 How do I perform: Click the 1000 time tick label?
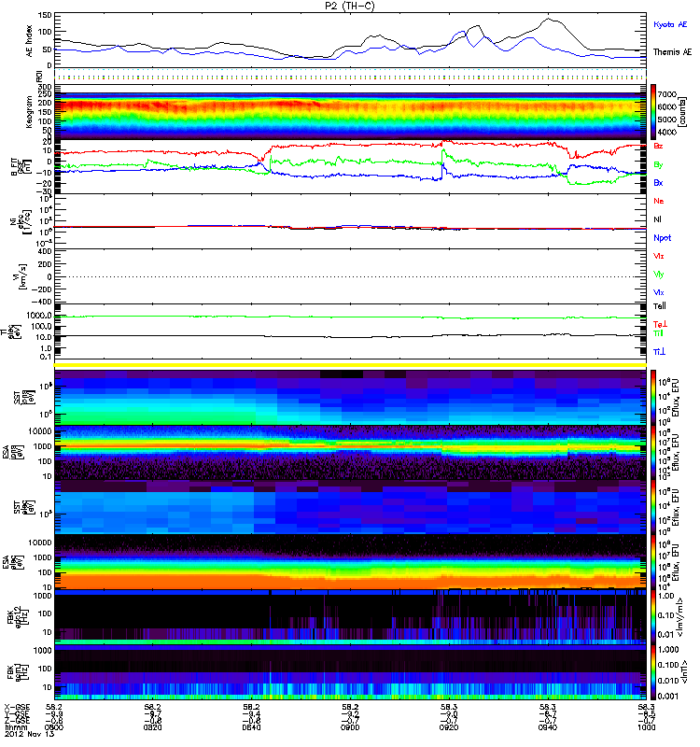(646, 727)
